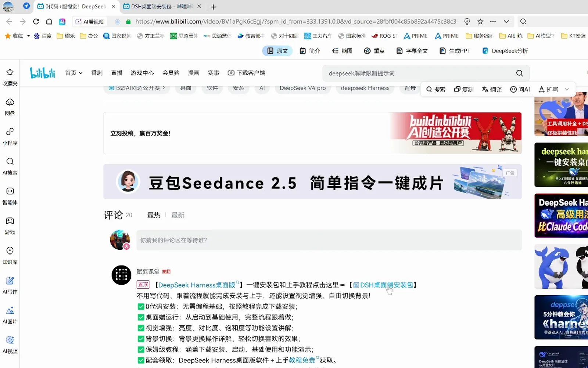Close the DSH桌面端安装包 tab
This screenshot has width=588, height=368.
[x=199, y=6]
